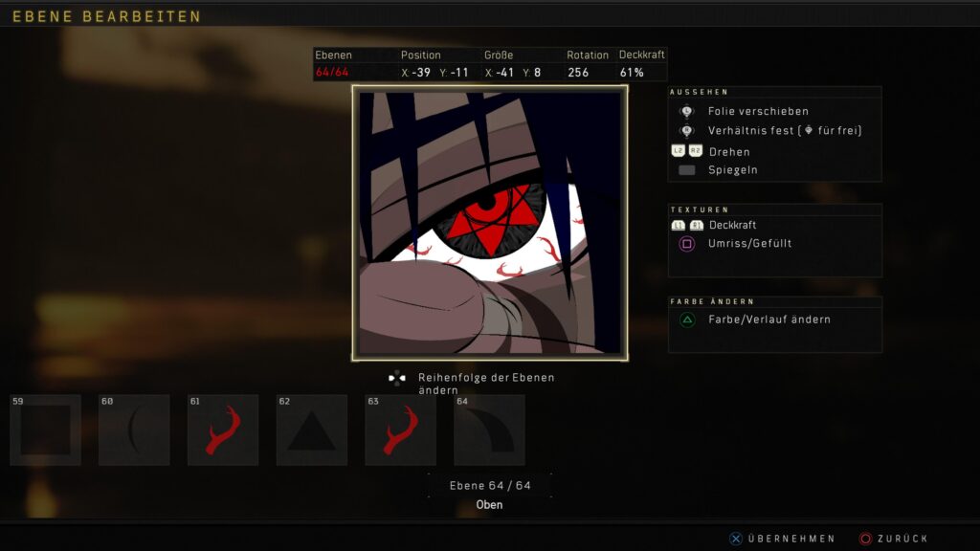The height and width of the screenshot is (551, 980).
Task: Expand the Aussehen panel
Action: (699, 93)
